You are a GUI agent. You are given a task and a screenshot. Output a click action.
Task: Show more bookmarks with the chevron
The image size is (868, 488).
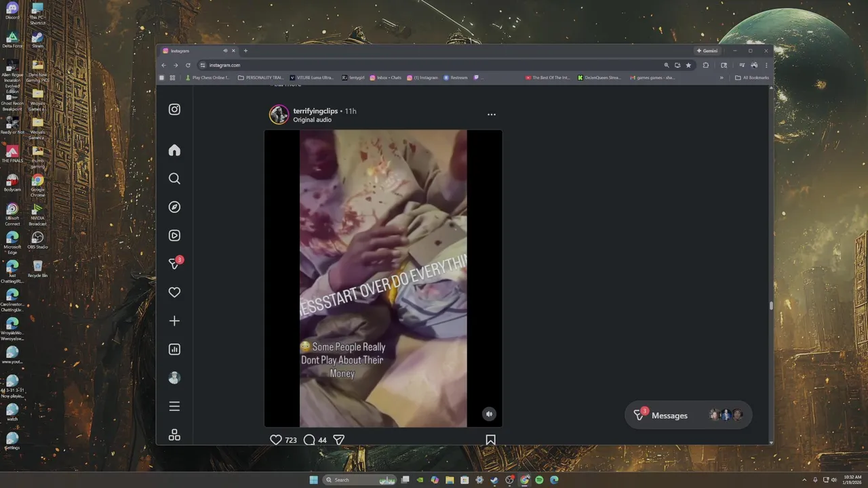point(722,78)
